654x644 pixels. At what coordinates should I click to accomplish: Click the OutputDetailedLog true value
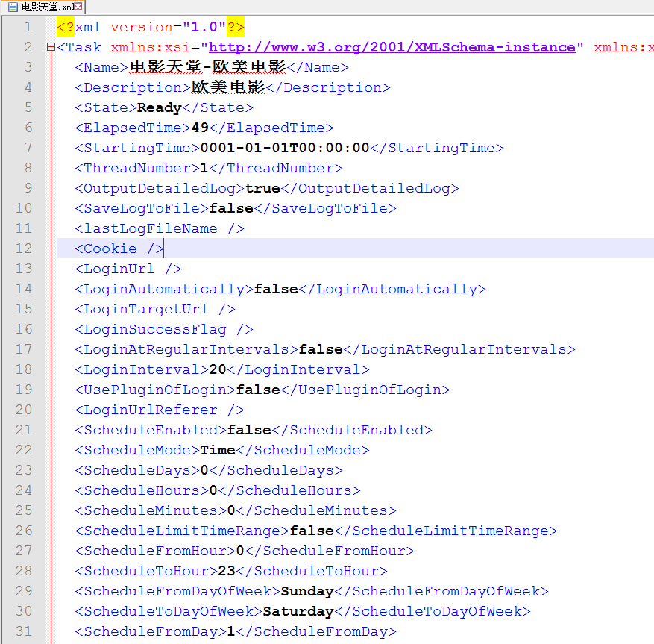coord(262,188)
